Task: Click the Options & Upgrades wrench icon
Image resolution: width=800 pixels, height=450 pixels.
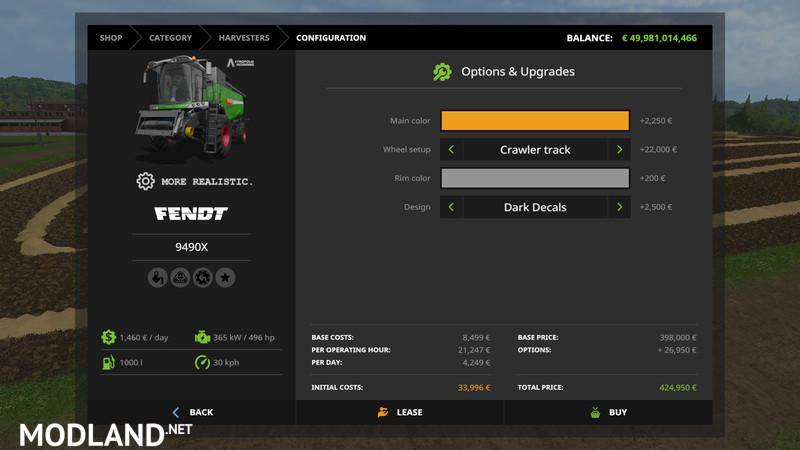Action: [x=442, y=72]
